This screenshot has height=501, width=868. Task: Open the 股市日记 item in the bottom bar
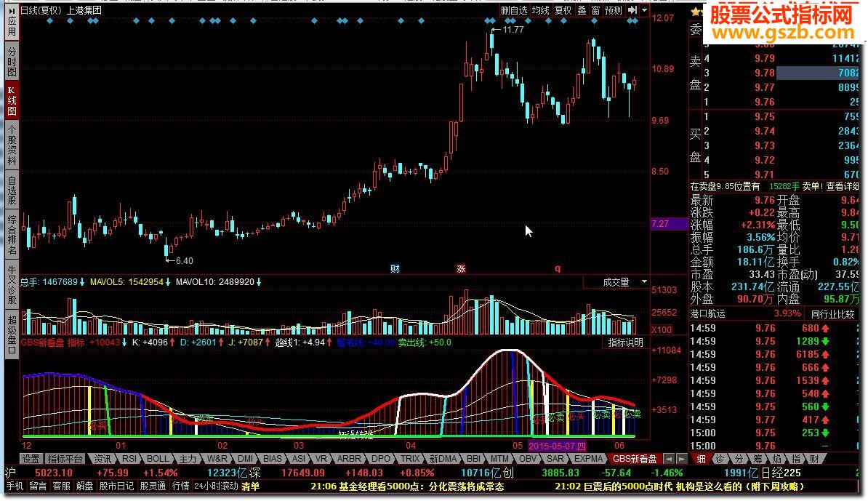click(x=116, y=486)
